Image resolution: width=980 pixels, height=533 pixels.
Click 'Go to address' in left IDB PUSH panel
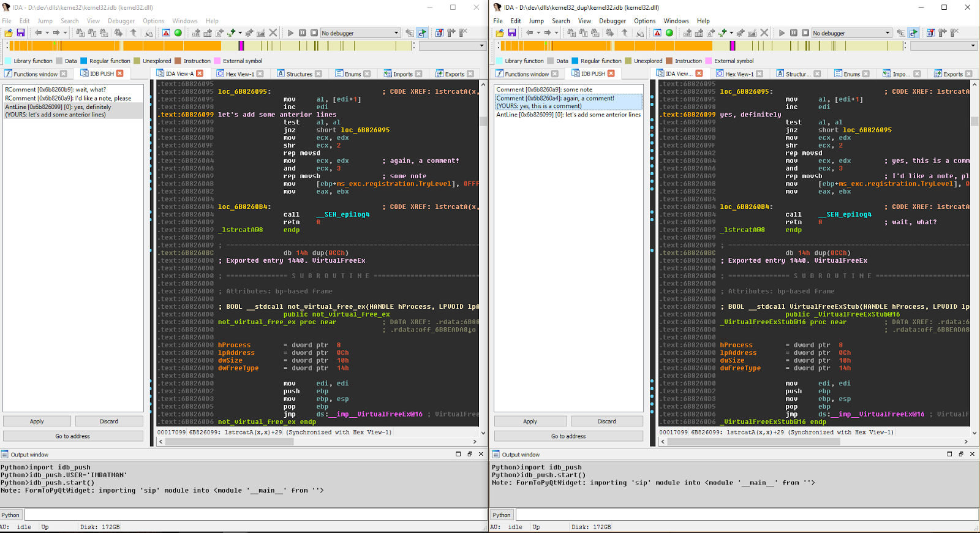tap(73, 436)
